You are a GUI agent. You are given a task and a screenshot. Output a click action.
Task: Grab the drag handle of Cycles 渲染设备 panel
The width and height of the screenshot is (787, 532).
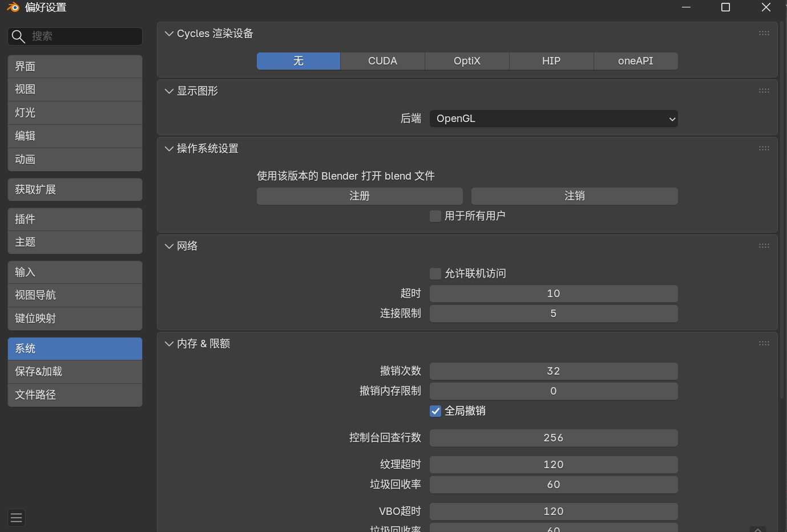(x=764, y=33)
